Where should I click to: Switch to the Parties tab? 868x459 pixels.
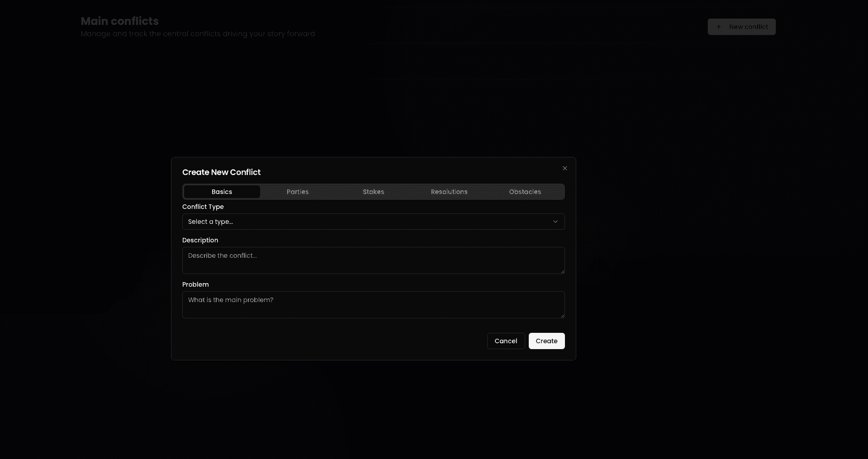[298, 192]
